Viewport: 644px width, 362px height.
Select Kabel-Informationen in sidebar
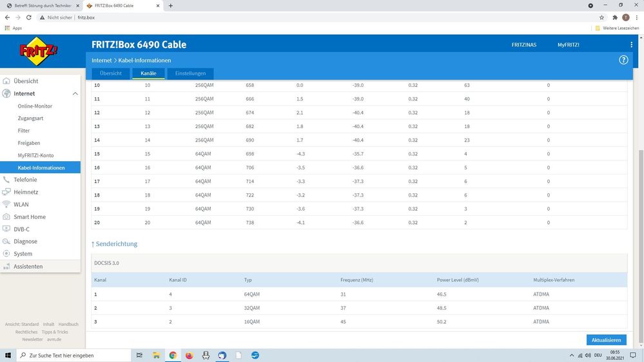coord(40,167)
